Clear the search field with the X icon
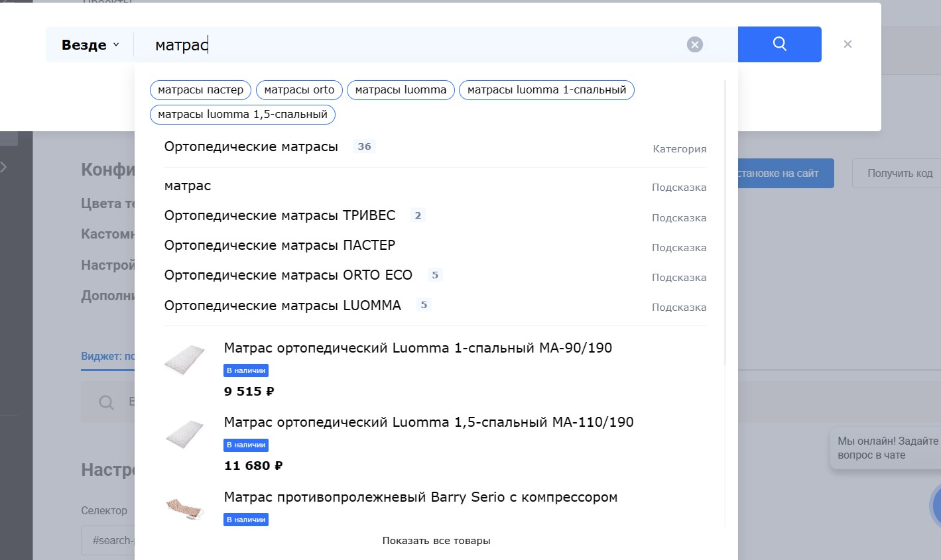 [694, 44]
